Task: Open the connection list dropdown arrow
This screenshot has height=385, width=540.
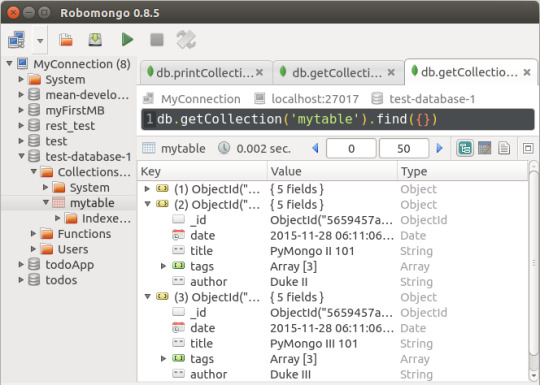Action: pyautogui.click(x=40, y=41)
